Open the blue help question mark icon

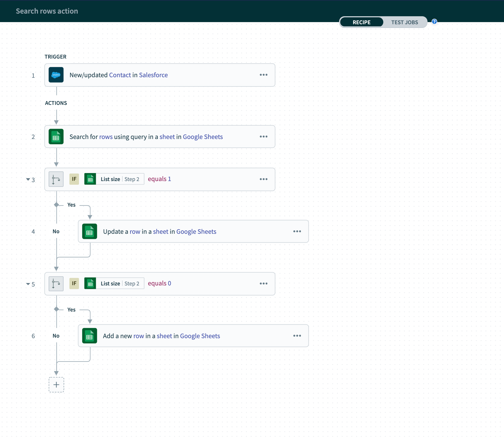tap(434, 22)
